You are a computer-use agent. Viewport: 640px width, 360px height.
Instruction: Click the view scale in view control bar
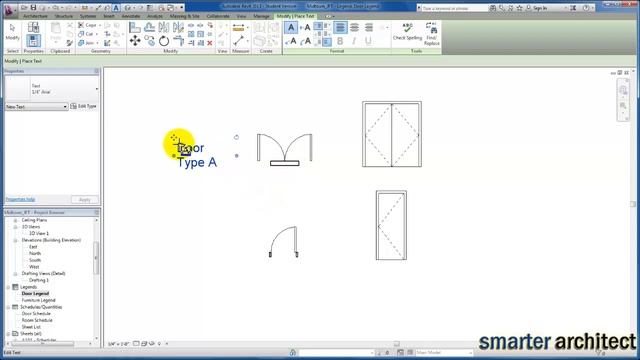119,344
